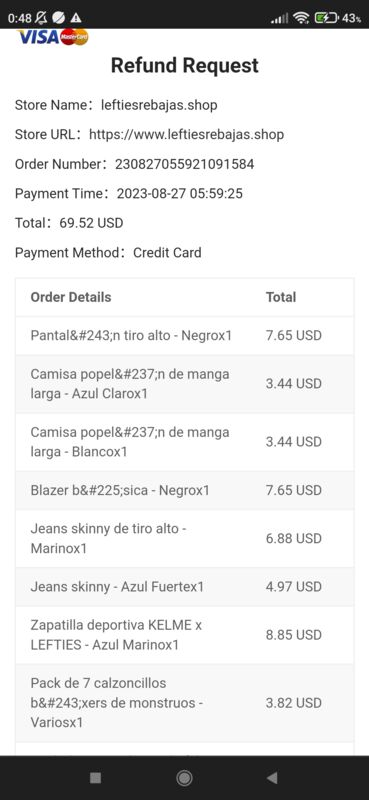369x800 pixels.
Task: Tap the Jeans skinny Azul Fuerte row
Action: (x=184, y=587)
